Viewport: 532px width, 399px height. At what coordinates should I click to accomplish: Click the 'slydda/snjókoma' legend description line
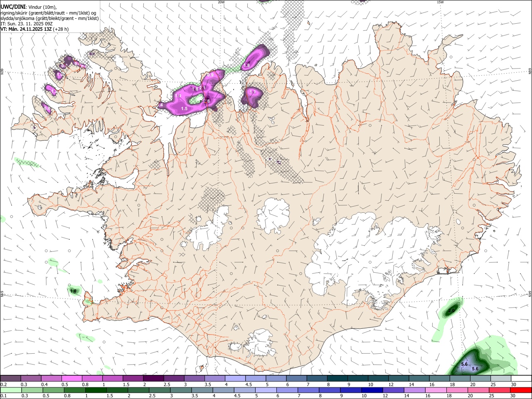coord(49,18)
